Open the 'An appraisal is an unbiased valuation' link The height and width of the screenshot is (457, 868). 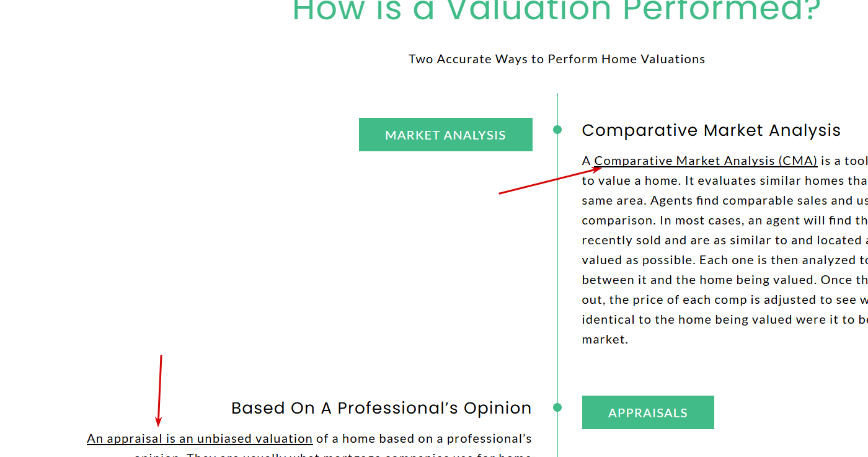(200, 438)
